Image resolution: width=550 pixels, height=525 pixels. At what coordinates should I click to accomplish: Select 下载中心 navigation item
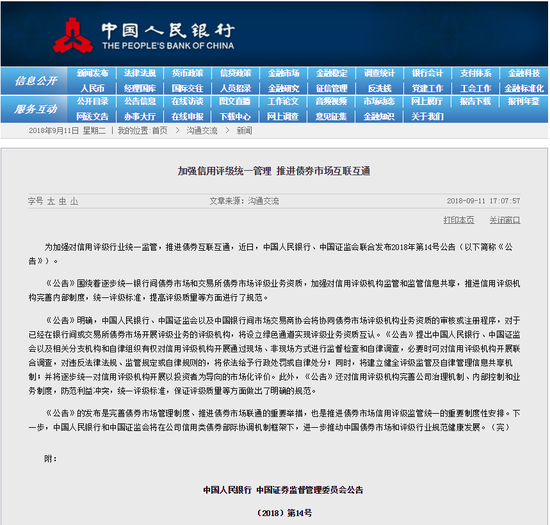(x=235, y=116)
